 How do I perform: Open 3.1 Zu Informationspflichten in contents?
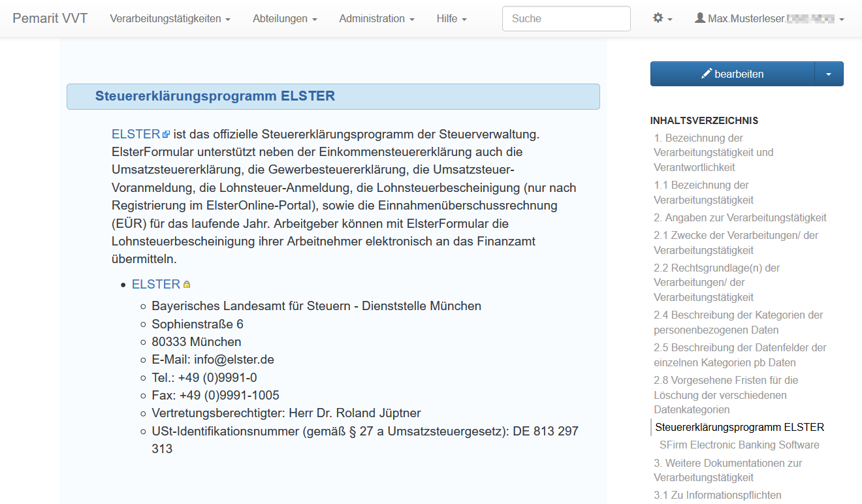(718, 495)
